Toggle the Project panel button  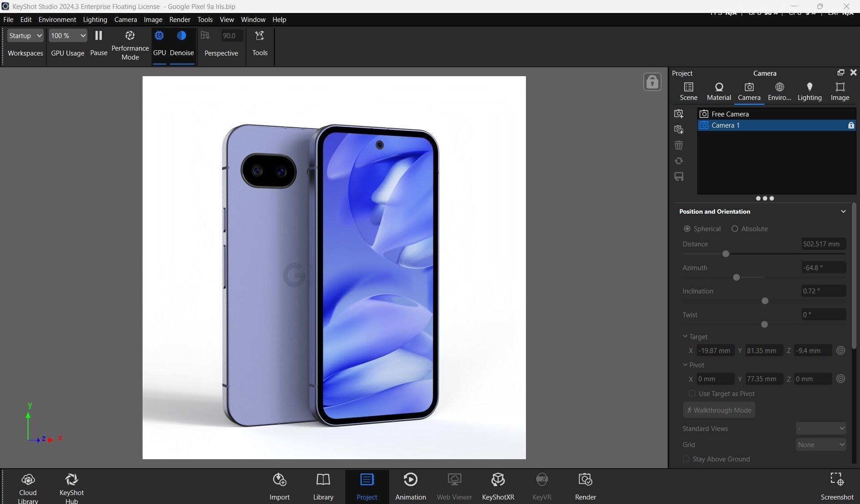coord(367,487)
